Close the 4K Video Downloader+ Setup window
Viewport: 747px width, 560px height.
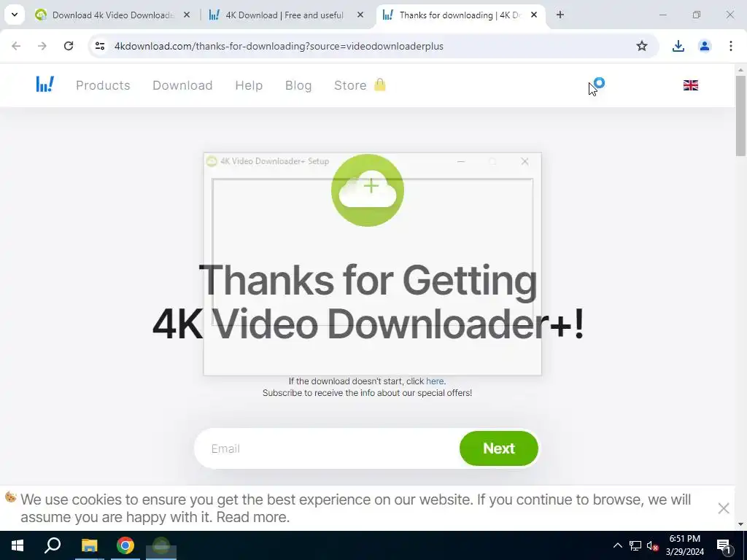coord(525,161)
